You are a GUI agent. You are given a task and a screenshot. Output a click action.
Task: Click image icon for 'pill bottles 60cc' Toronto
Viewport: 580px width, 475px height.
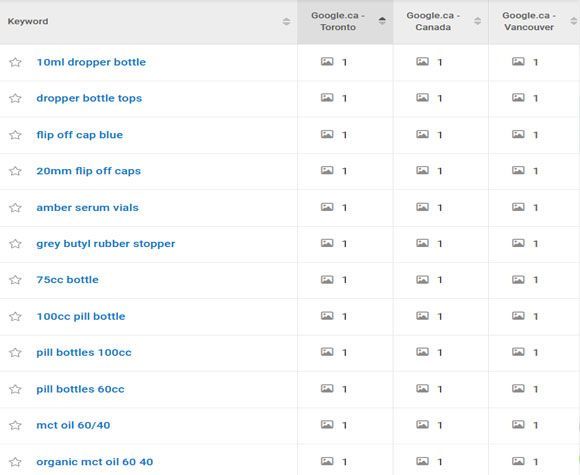[327, 388]
